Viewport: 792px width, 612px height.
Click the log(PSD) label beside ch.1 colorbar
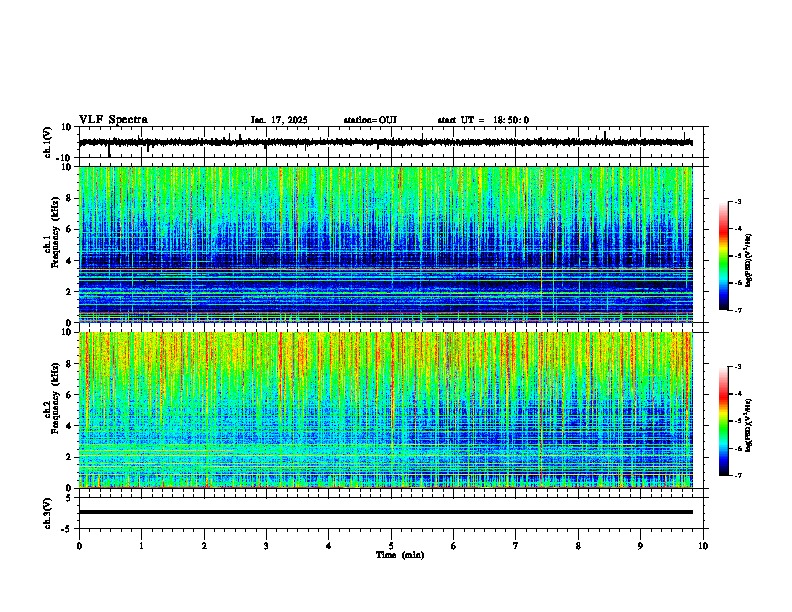coord(749,260)
